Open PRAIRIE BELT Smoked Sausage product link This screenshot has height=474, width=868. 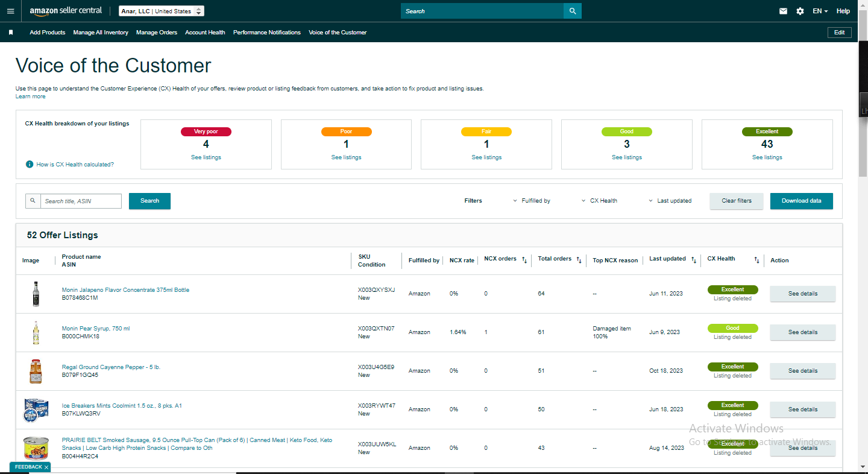click(197, 444)
